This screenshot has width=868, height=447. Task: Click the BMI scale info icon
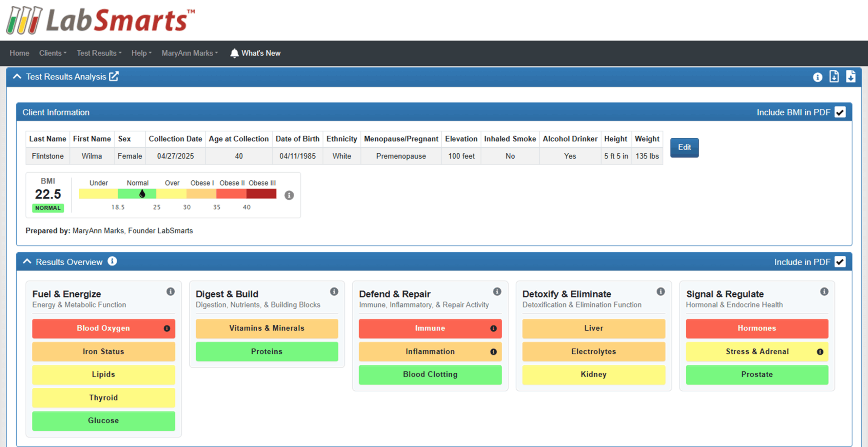pyautogui.click(x=289, y=195)
